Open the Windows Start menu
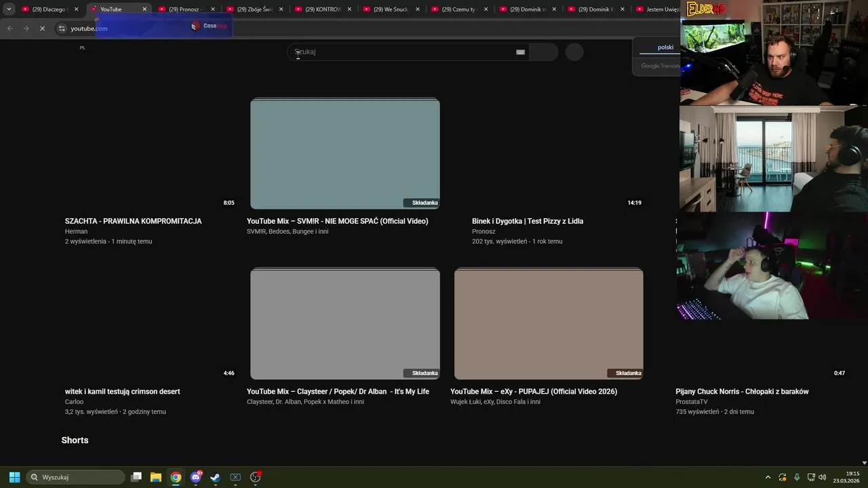Viewport: 868px width, 488px height. [14, 477]
